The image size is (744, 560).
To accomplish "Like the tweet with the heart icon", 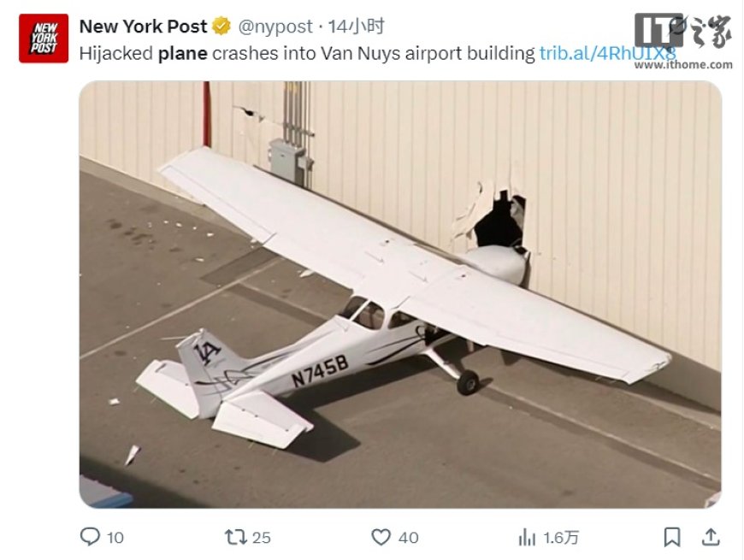I will pos(381,537).
